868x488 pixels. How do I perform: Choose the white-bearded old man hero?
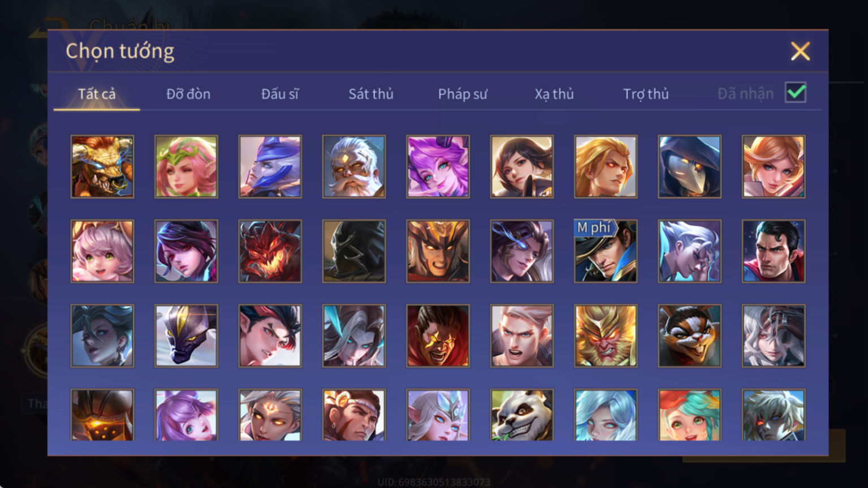click(x=354, y=166)
